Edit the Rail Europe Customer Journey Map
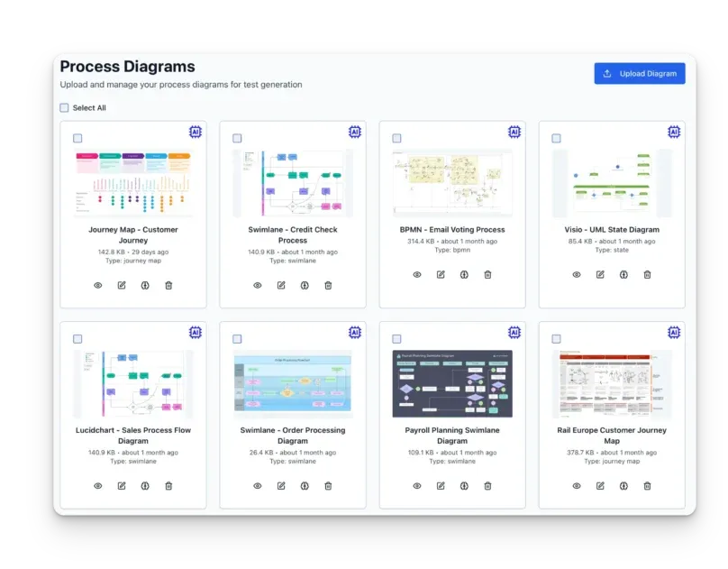The height and width of the screenshot is (569, 728). 600,486
